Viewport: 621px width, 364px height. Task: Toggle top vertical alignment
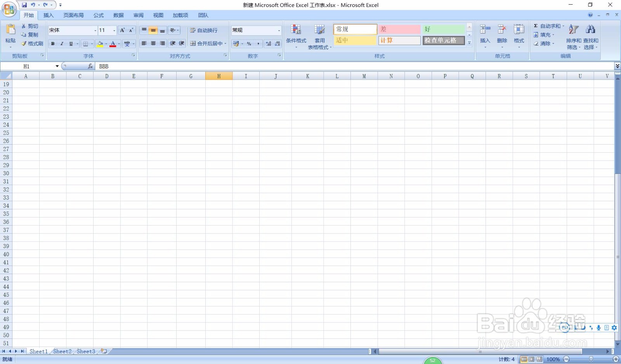[144, 30]
